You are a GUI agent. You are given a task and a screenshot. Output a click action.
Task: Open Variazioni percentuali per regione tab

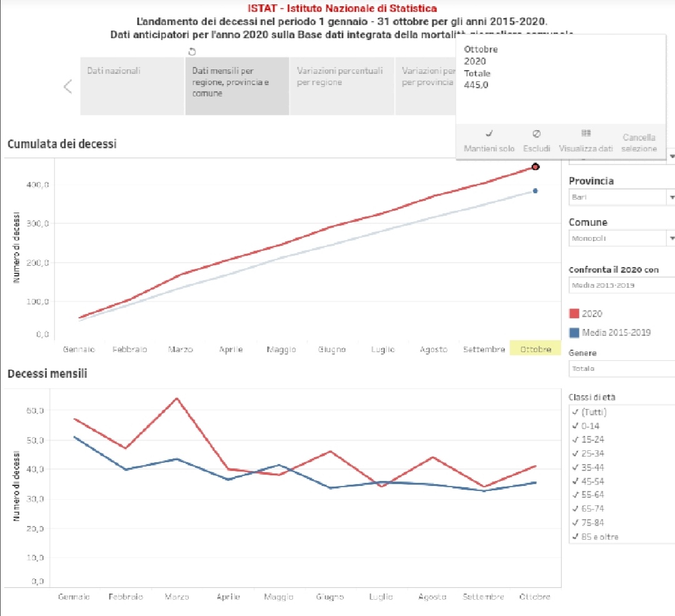(341, 86)
